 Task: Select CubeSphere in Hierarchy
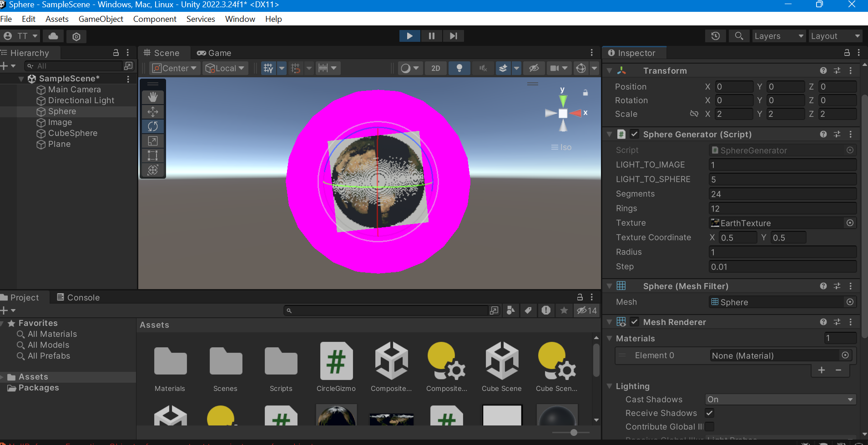(73, 133)
